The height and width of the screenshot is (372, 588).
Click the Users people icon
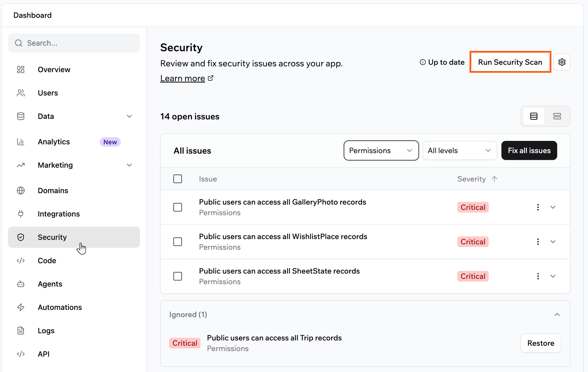[x=21, y=93]
